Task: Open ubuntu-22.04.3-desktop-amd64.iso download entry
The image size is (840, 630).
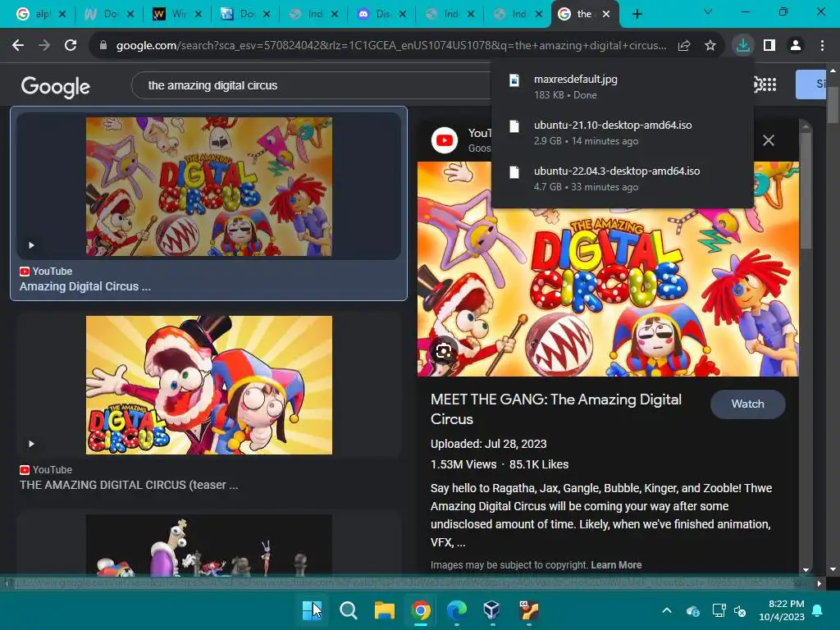Action: pyautogui.click(x=622, y=179)
